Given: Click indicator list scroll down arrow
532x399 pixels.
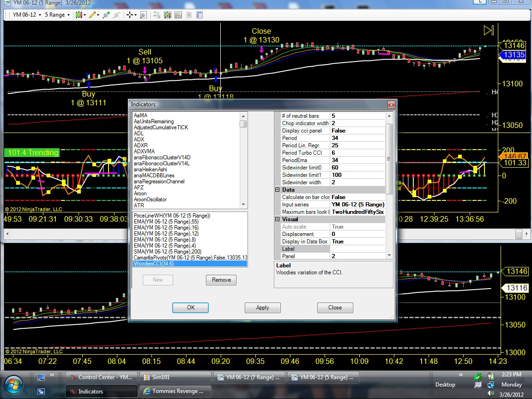Looking at the screenshot, I should pos(243,205).
